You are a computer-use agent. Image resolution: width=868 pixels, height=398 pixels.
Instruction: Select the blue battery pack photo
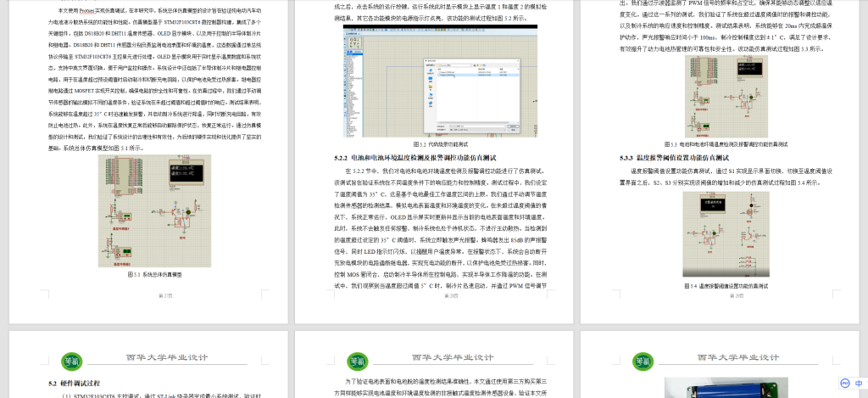[x=726, y=388]
